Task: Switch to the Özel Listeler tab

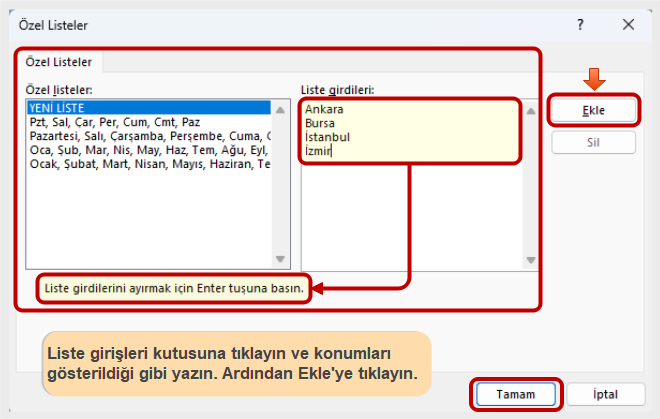Action: [59, 62]
